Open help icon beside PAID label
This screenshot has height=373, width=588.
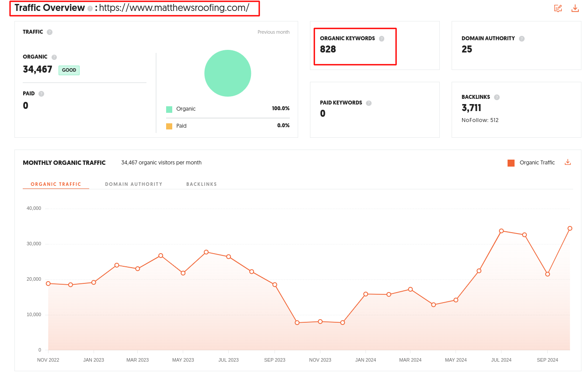pyautogui.click(x=41, y=94)
